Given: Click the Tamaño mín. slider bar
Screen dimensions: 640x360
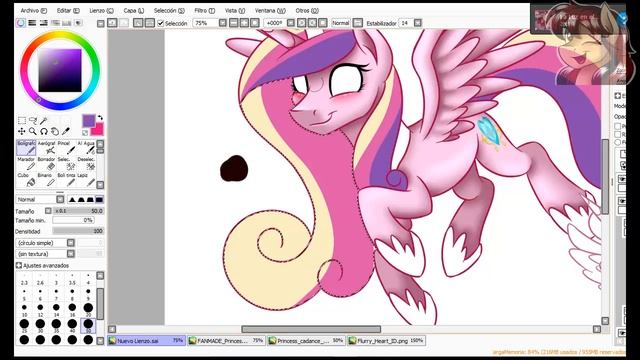Looking at the screenshot, I should tap(73, 220).
